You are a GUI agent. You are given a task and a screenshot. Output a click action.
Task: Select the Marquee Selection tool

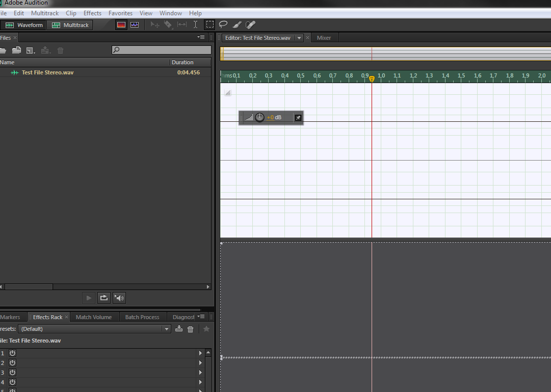click(209, 24)
